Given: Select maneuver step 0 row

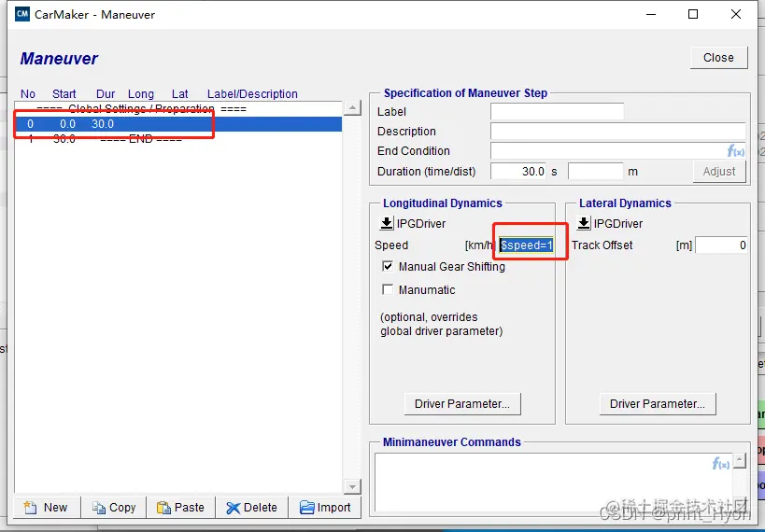Looking at the screenshot, I should [x=178, y=124].
